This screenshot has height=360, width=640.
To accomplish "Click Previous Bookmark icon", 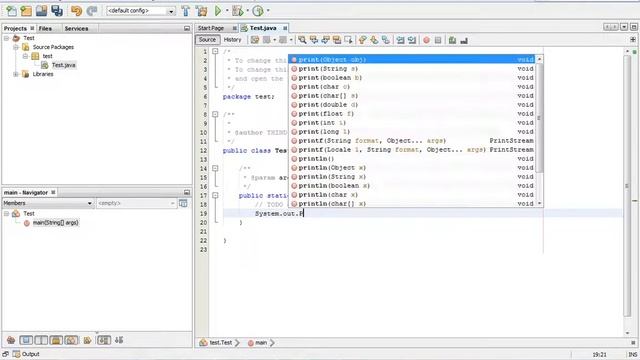I will 362,40.
